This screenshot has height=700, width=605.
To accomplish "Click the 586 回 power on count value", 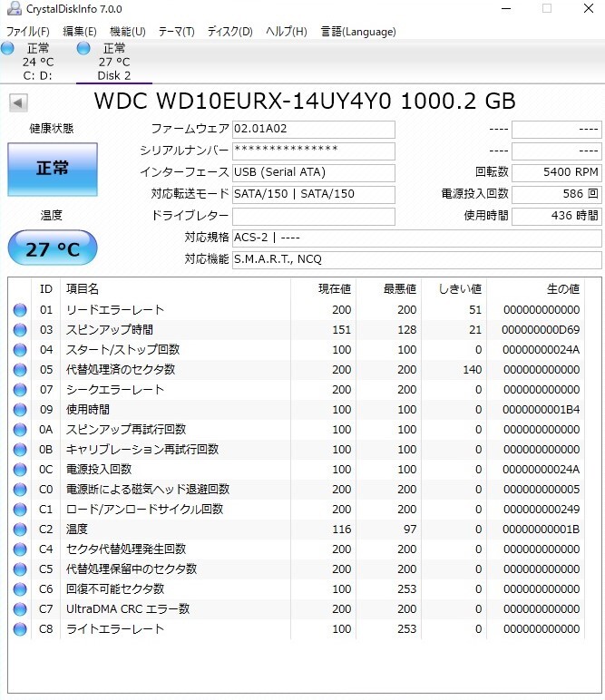I will 557,195.
